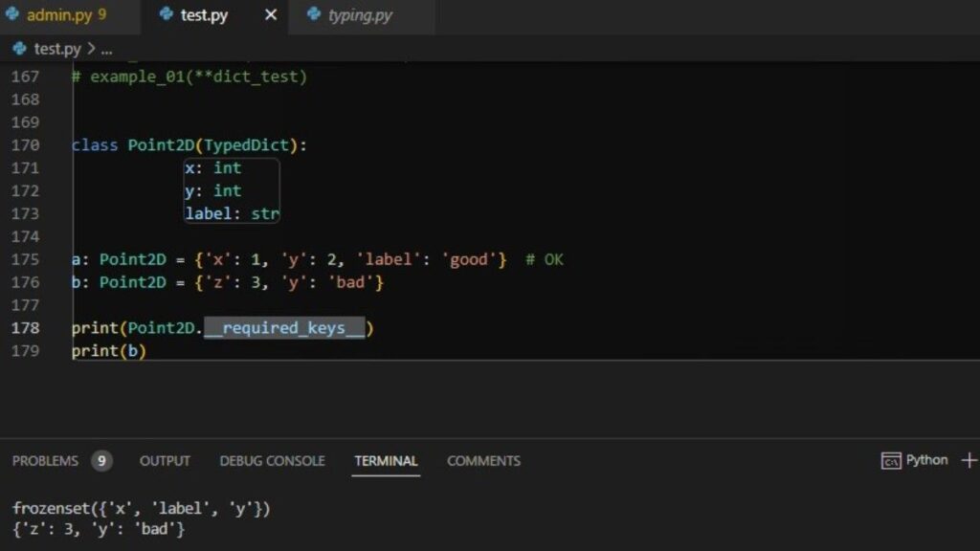Click the '# OK' comment on line 175
This screenshot has height=551, width=980.
[544, 259]
